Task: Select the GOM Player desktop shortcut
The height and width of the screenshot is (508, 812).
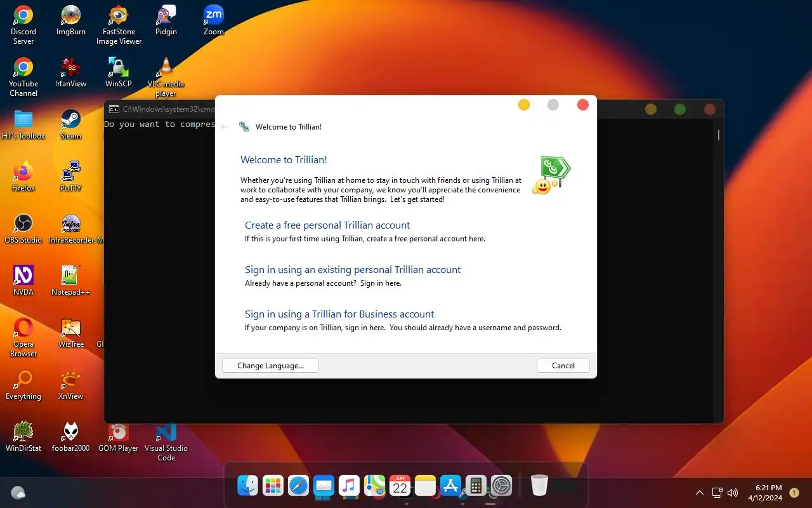Action: [119, 438]
